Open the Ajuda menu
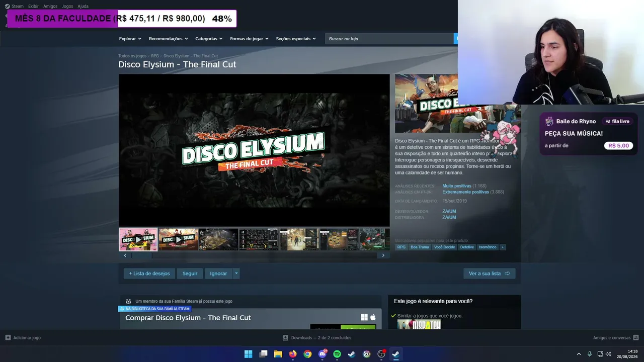This screenshot has width=644, height=362. click(83, 6)
